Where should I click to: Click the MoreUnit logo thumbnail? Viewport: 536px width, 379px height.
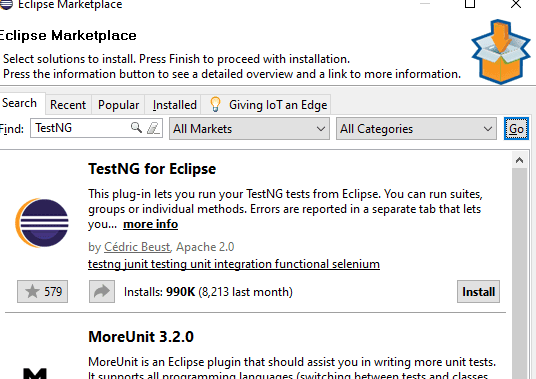(35, 373)
